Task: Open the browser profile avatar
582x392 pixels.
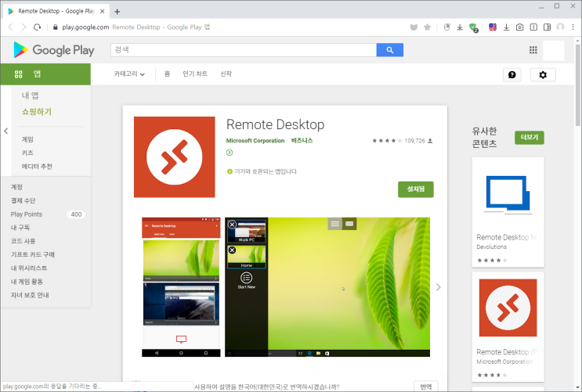Action: [561, 27]
